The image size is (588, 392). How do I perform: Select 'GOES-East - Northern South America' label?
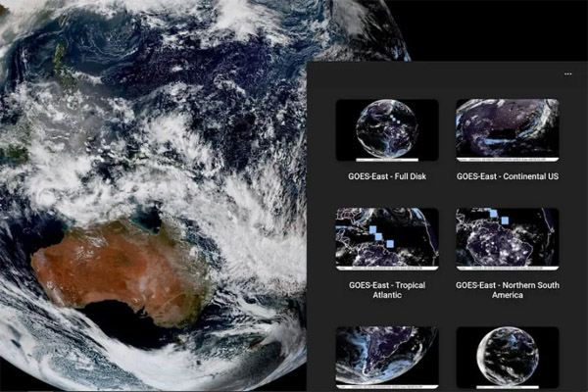508,290
